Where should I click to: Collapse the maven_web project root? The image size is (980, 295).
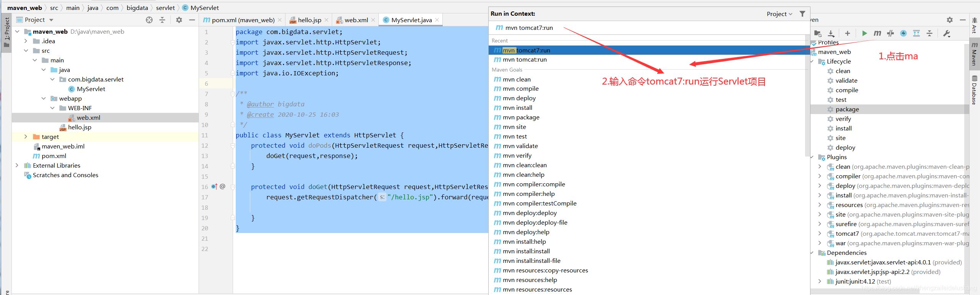click(17, 31)
